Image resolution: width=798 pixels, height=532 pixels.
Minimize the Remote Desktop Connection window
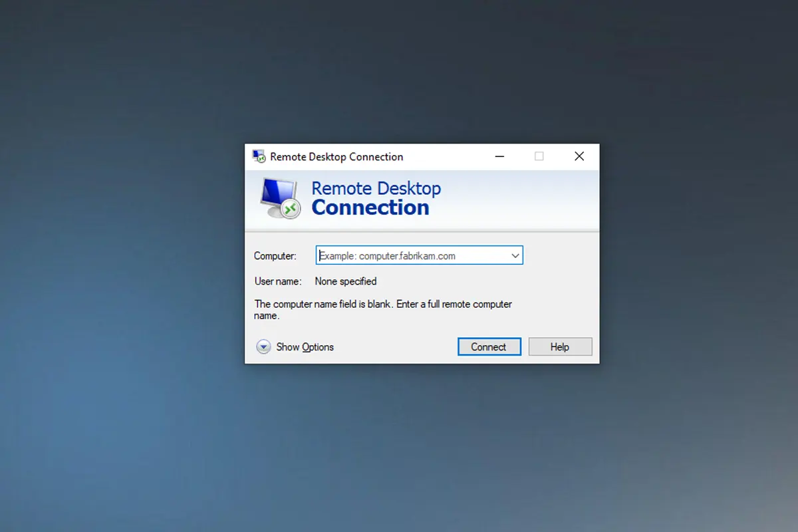pos(501,156)
